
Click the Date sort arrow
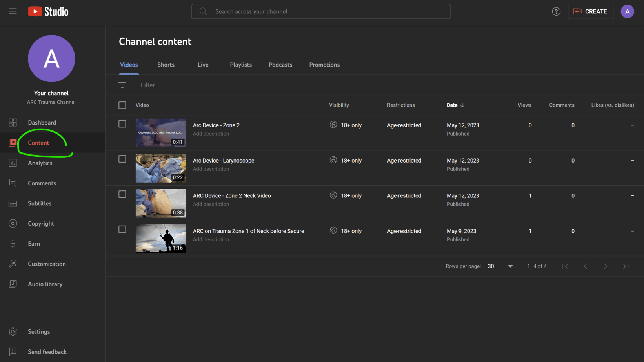pyautogui.click(x=462, y=105)
